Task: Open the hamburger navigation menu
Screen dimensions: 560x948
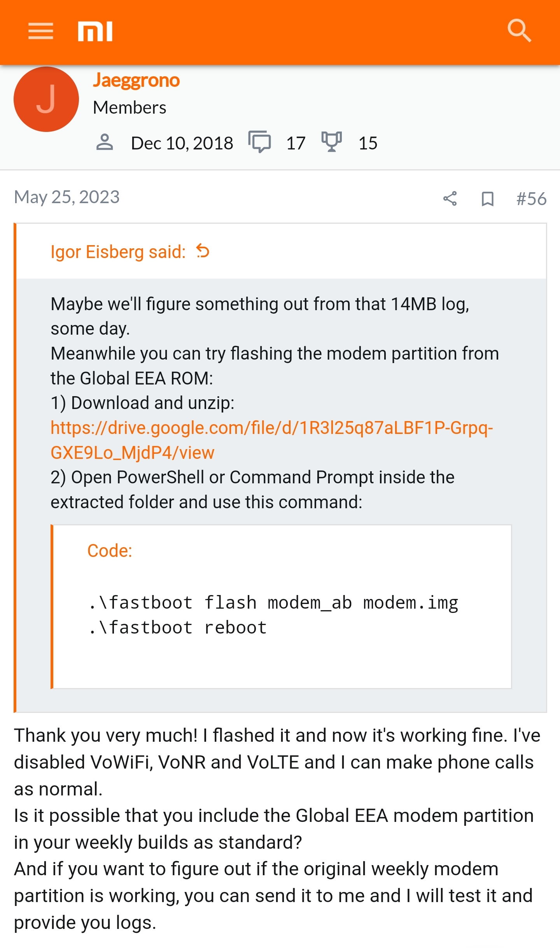Action: pyautogui.click(x=40, y=31)
